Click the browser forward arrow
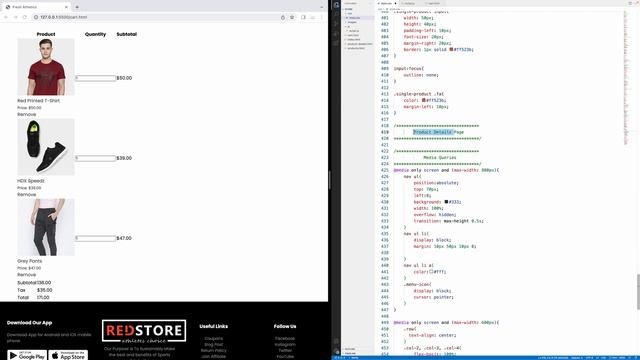Viewport: 640px width, 360px height. point(16,17)
